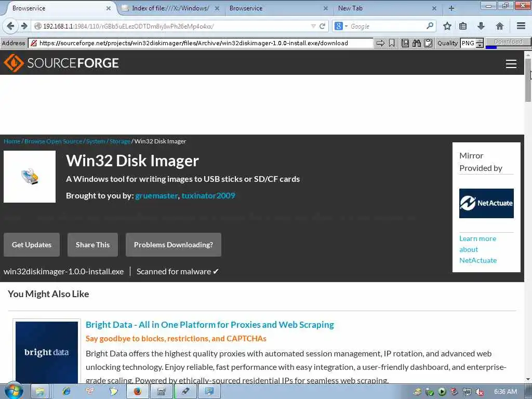Go to the home page icon
The height and width of the screenshot is (399, 532).
(x=499, y=26)
